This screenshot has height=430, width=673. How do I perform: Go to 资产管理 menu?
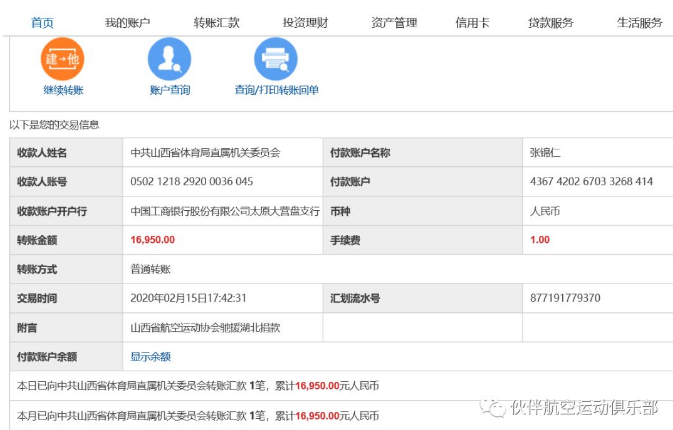(394, 23)
